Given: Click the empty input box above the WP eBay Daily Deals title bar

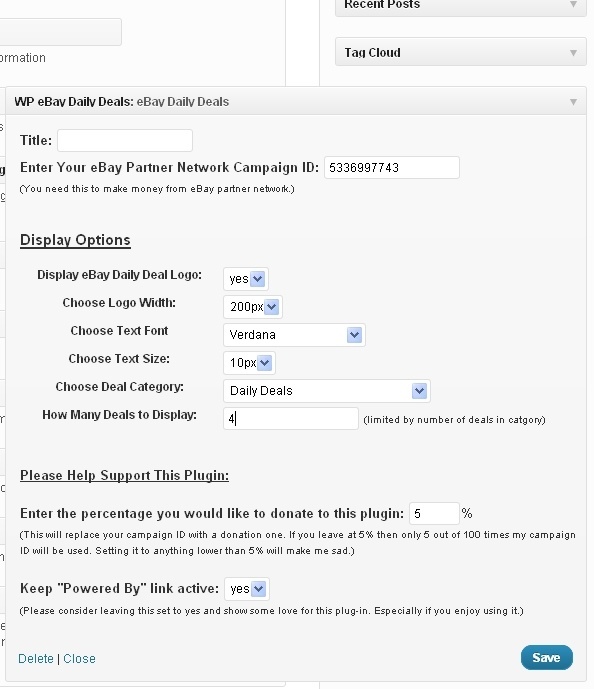Looking at the screenshot, I should tap(60, 32).
